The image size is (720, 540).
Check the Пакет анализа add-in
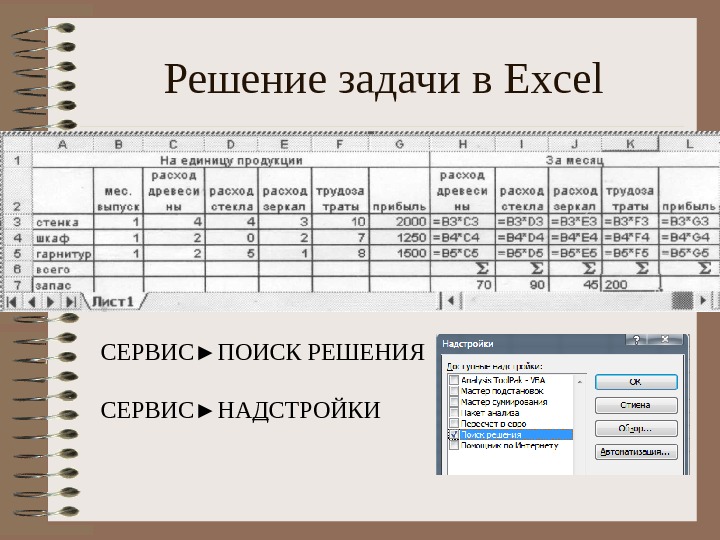pos(454,413)
